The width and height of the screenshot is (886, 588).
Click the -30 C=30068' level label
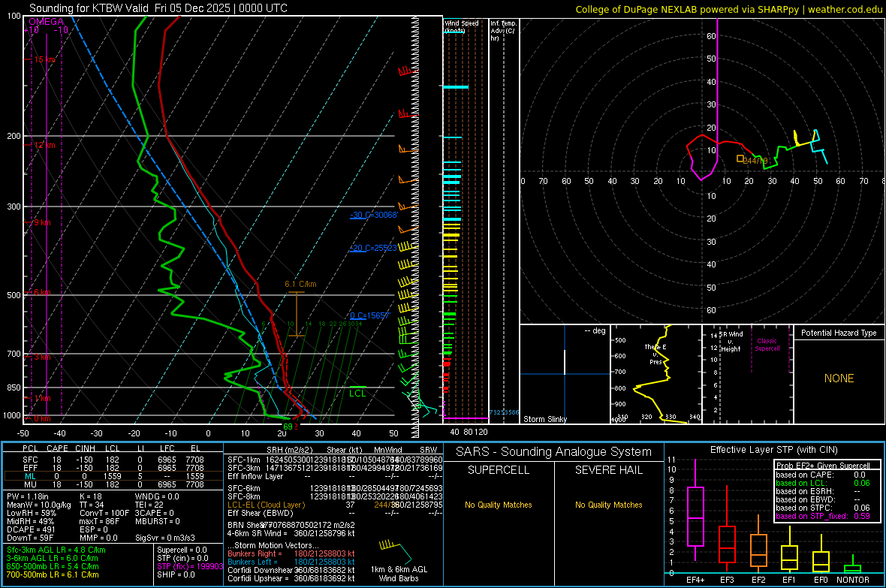[x=373, y=215]
